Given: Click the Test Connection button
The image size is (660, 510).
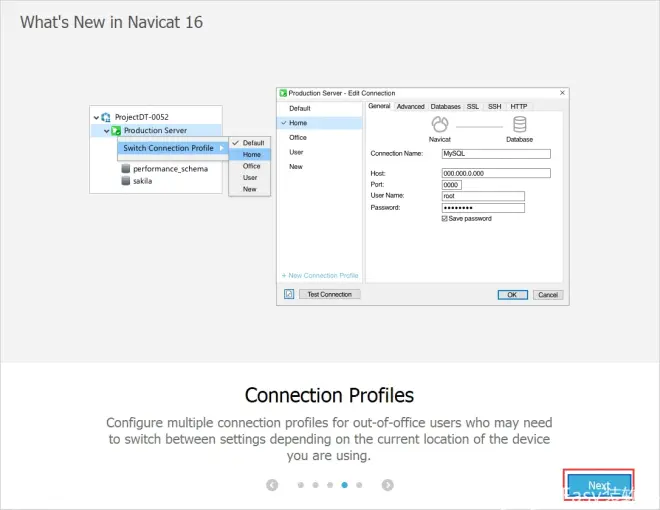Looking at the screenshot, I should (x=330, y=295).
